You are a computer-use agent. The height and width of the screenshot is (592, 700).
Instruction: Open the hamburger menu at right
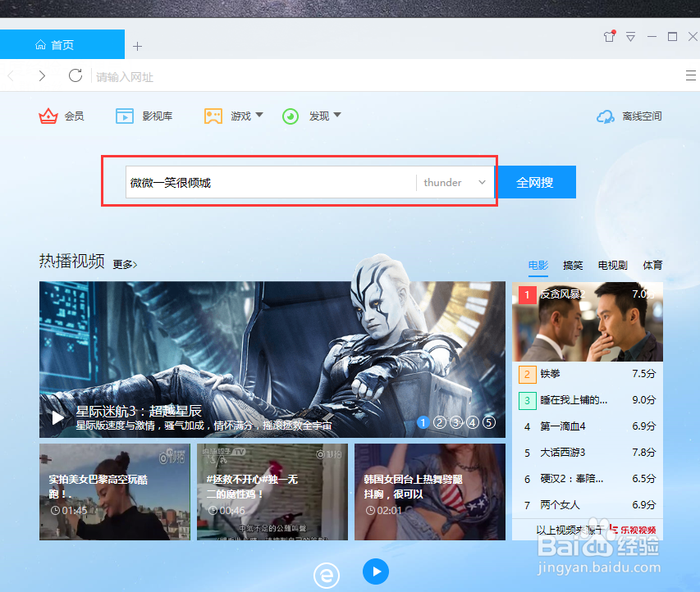click(x=691, y=75)
